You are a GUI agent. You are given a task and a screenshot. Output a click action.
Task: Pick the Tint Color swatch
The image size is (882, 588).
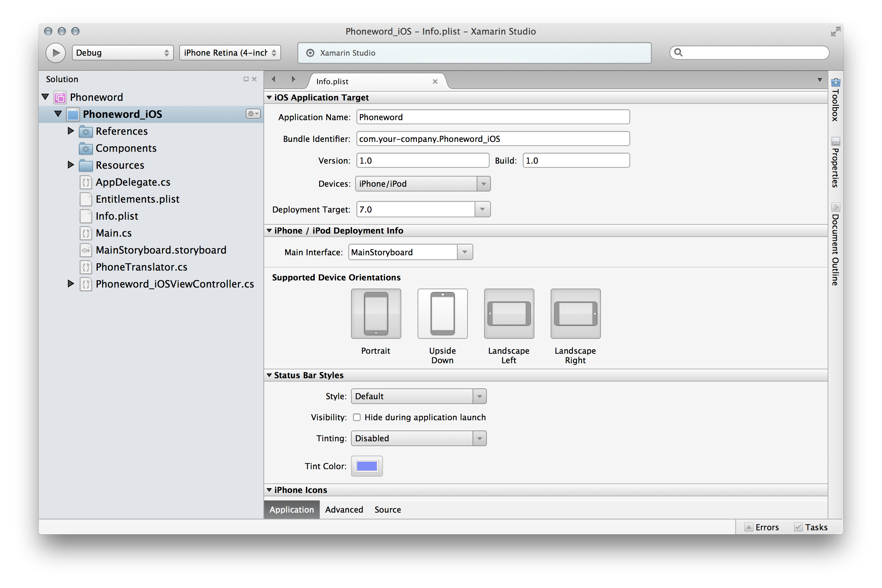pyautogui.click(x=367, y=466)
